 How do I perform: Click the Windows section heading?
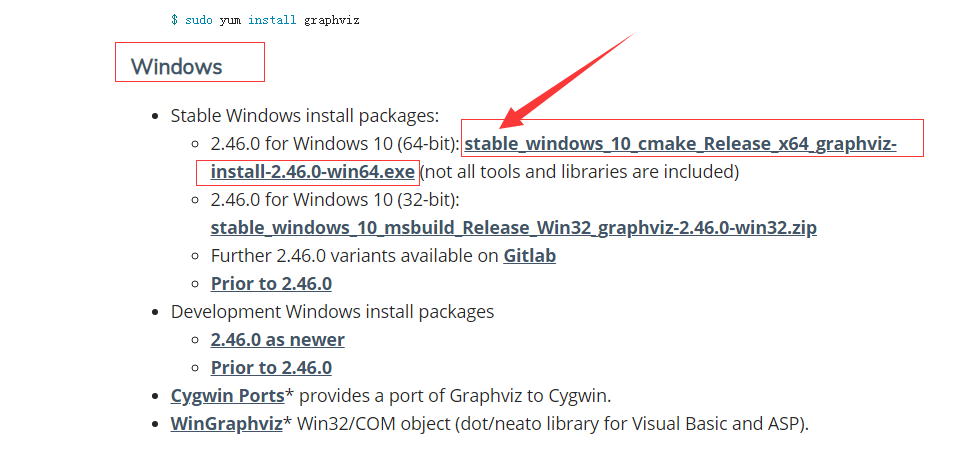click(177, 67)
